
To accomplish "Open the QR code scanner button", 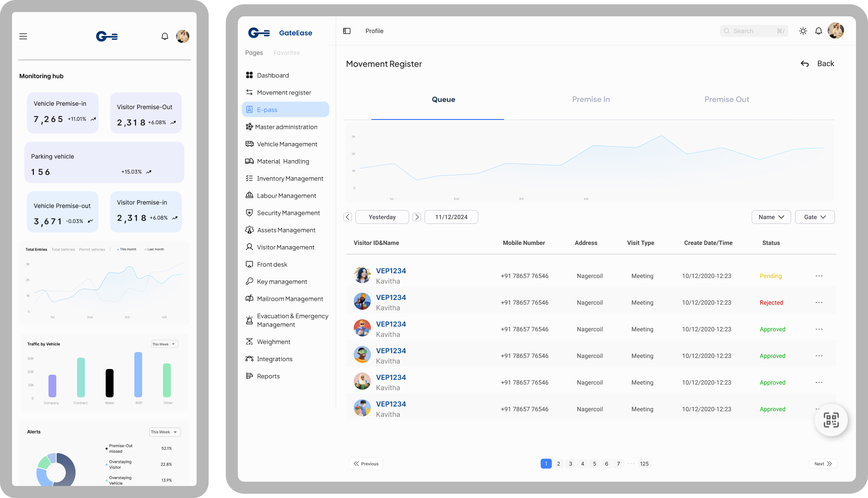I will click(x=831, y=420).
